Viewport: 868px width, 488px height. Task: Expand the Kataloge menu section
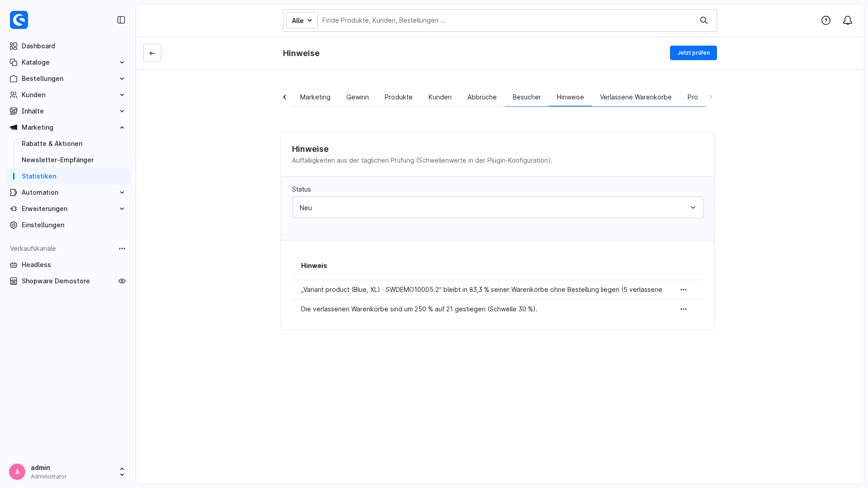tap(68, 62)
